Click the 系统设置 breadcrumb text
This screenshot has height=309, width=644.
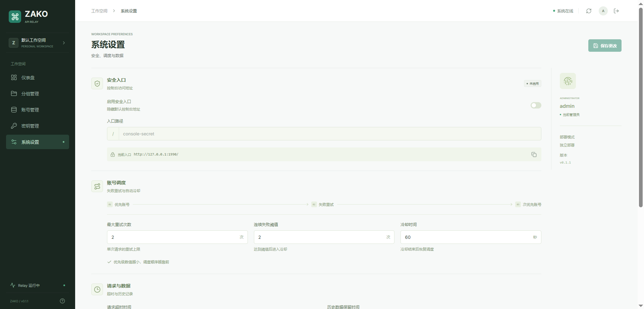click(x=129, y=11)
